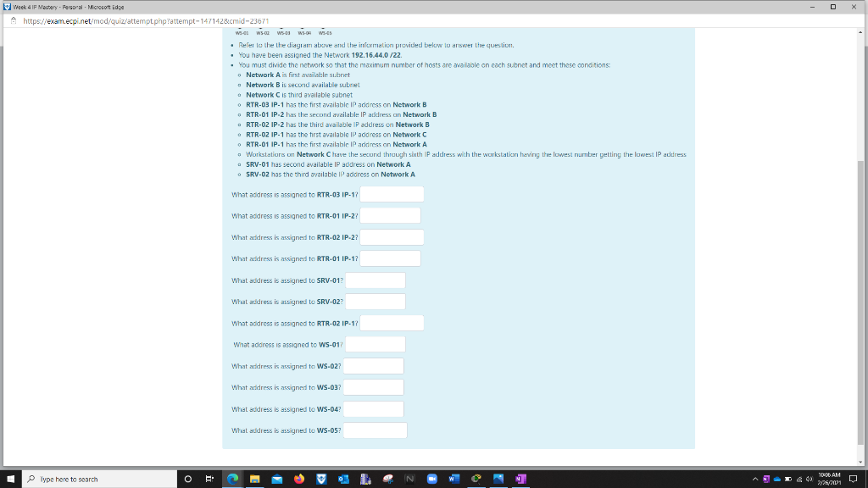The width and height of the screenshot is (868, 488).
Task: Click the scrollbar up arrow
Action: [x=860, y=32]
